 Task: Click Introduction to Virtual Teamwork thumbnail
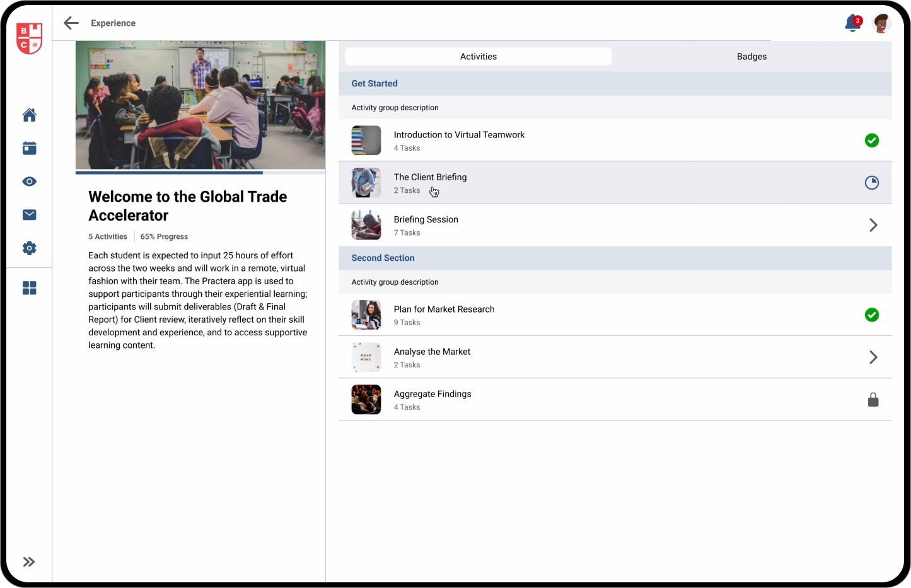click(x=366, y=141)
